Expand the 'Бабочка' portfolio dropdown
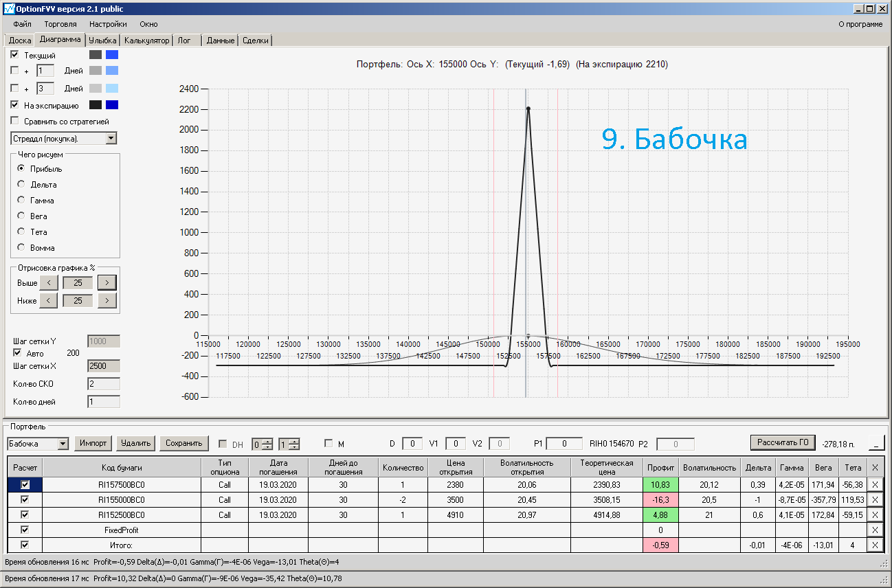The width and height of the screenshot is (892, 588). (63, 444)
